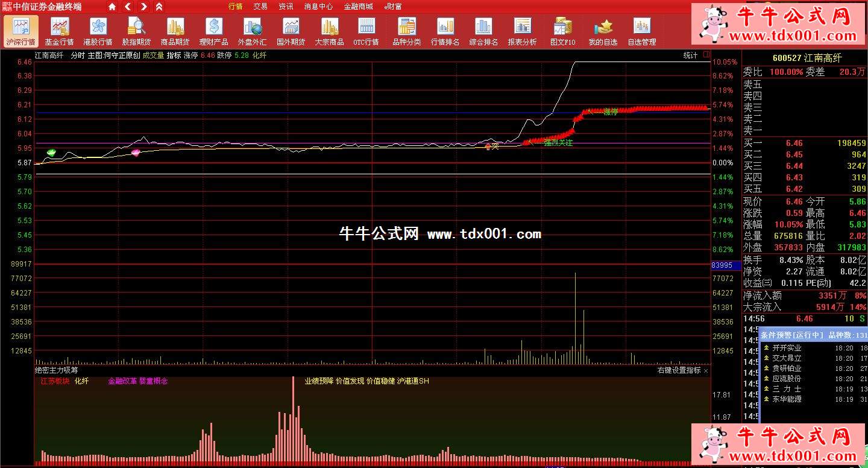Select the 开开实业 alert row
This screenshot has height=468, width=868.
pyautogui.click(x=814, y=348)
